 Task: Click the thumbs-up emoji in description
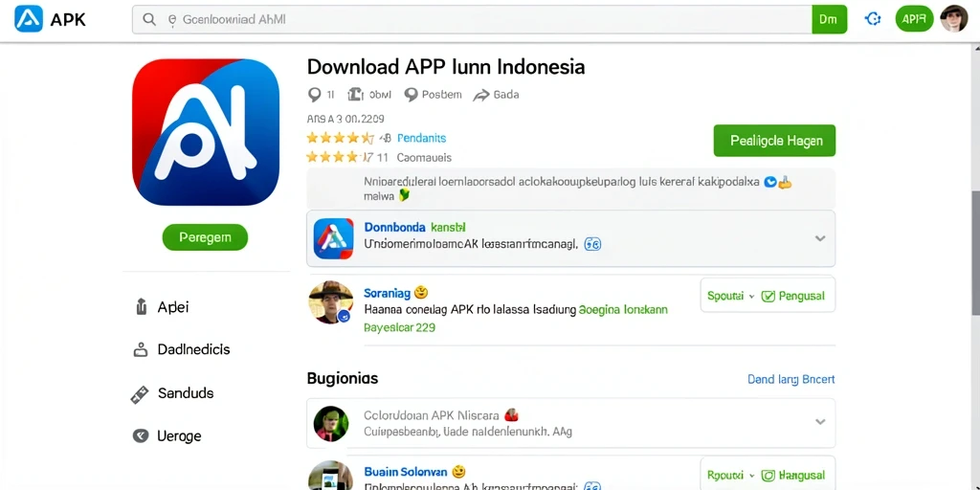pyautogui.click(x=785, y=183)
